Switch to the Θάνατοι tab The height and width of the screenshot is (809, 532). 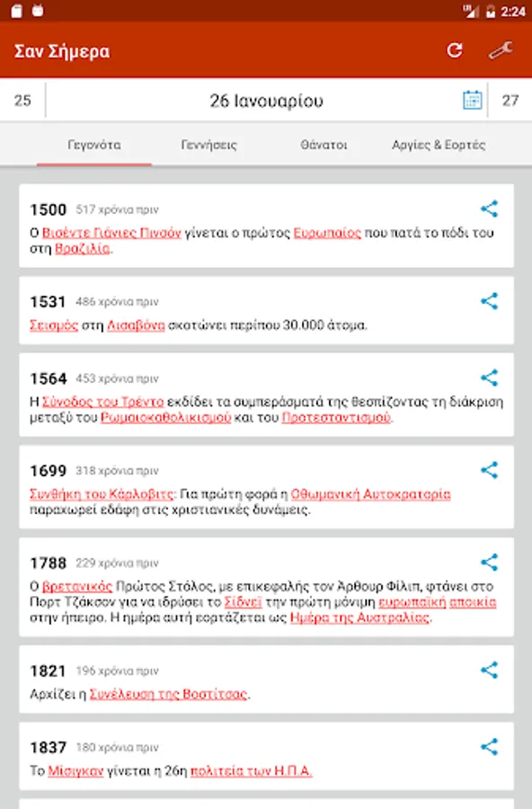(x=324, y=145)
